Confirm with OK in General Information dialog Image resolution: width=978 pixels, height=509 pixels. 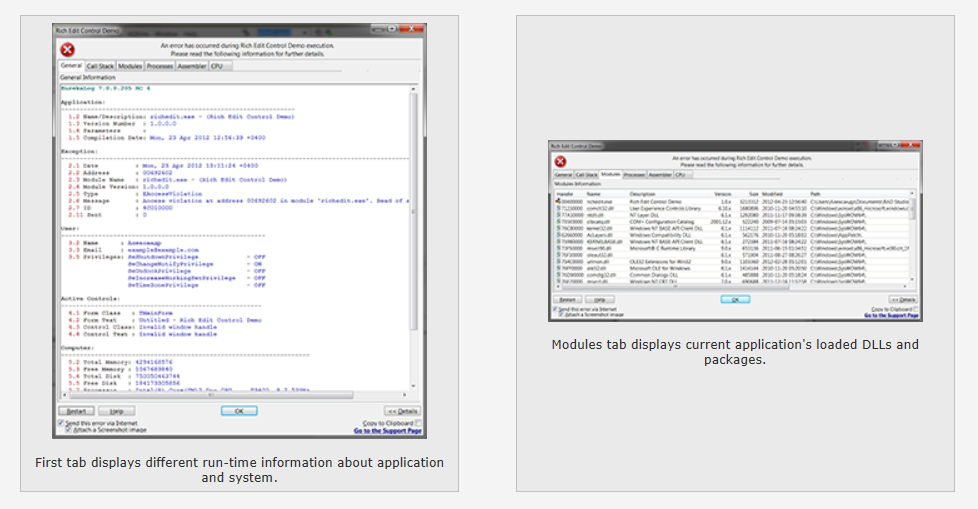(239, 411)
